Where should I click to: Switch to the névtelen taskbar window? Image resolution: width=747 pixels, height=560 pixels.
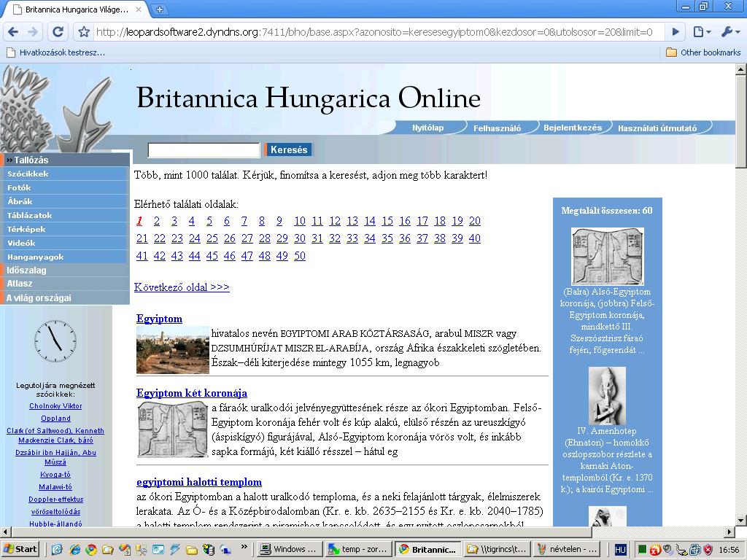coord(566,549)
